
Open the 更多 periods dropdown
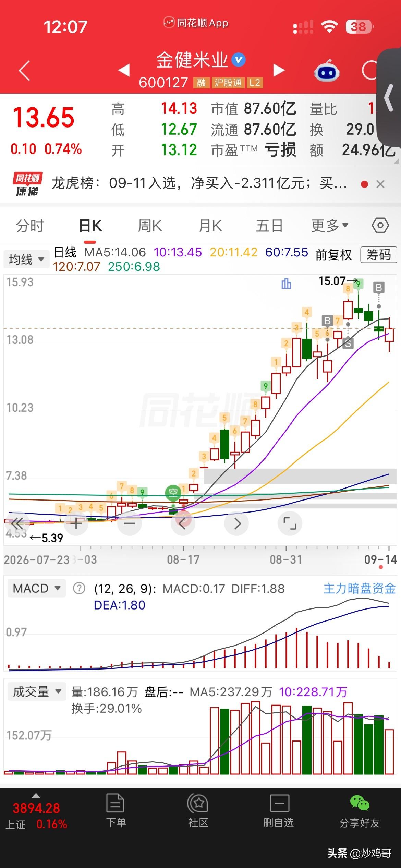pos(330,226)
